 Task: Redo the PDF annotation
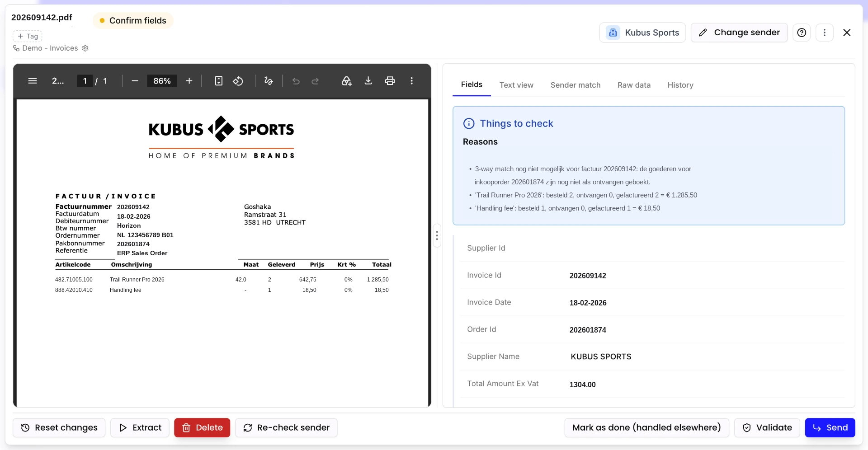[x=315, y=81]
